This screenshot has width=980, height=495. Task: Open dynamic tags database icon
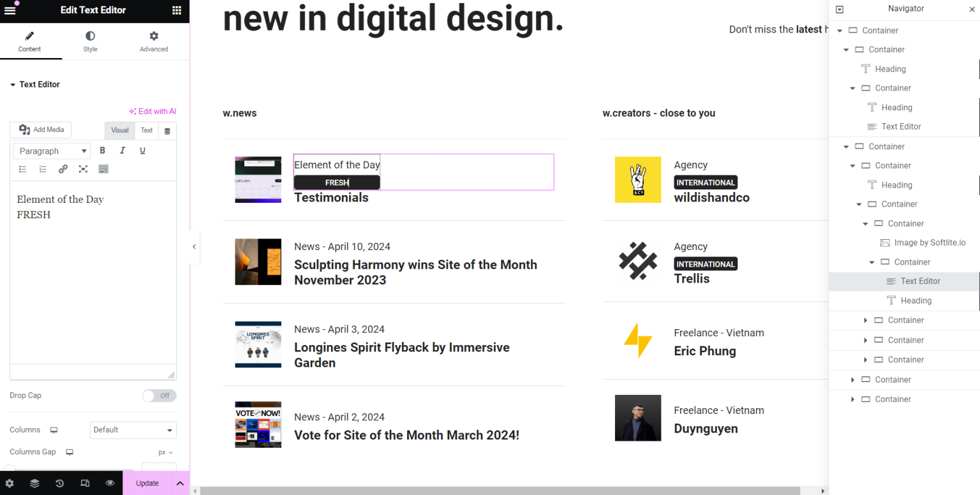pyautogui.click(x=168, y=131)
